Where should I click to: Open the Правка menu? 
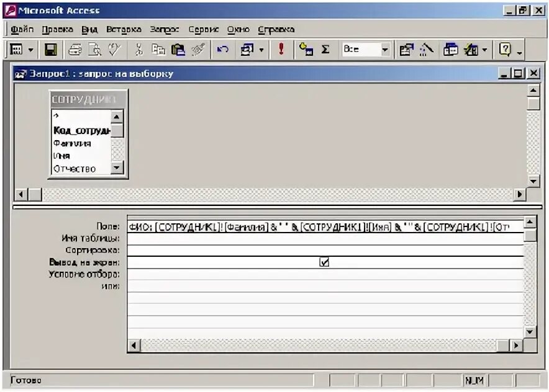coord(57,29)
